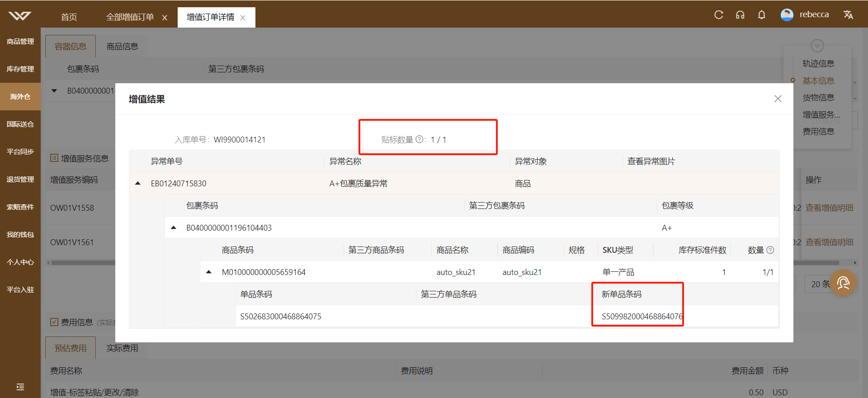
Task: Click inbound order number WI9900014121
Action: pyautogui.click(x=240, y=140)
